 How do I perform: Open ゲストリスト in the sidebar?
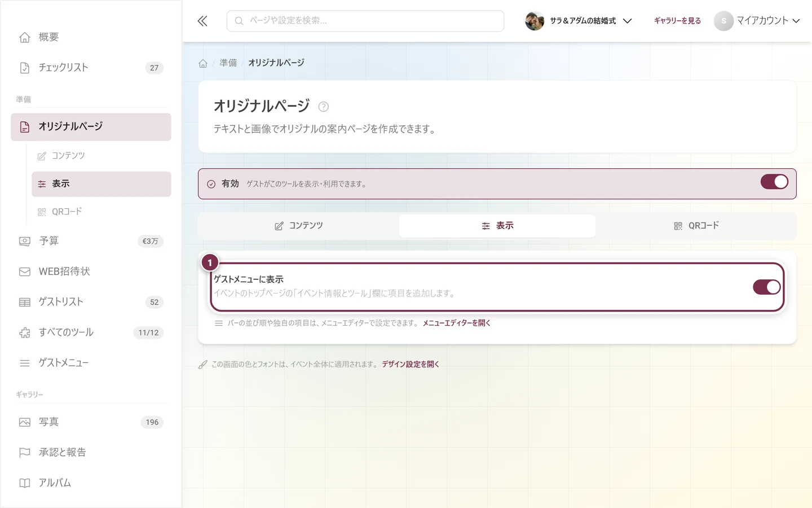click(91, 302)
